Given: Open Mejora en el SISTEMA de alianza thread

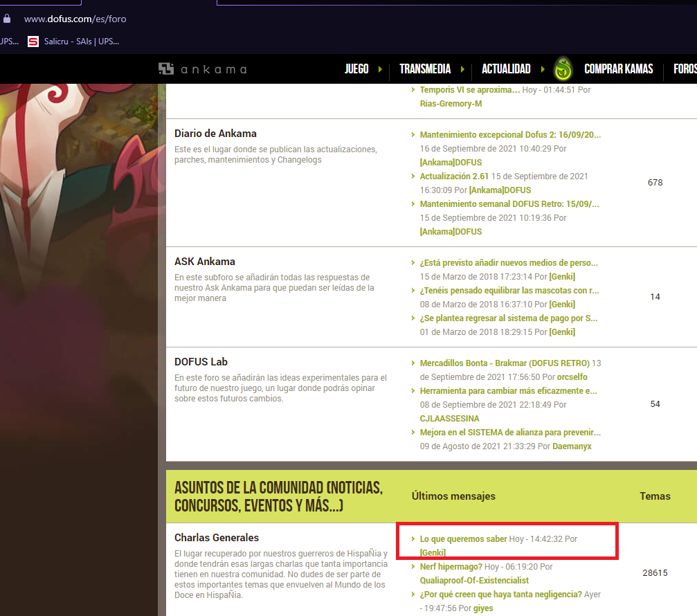Looking at the screenshot, I should coord(510,433).
